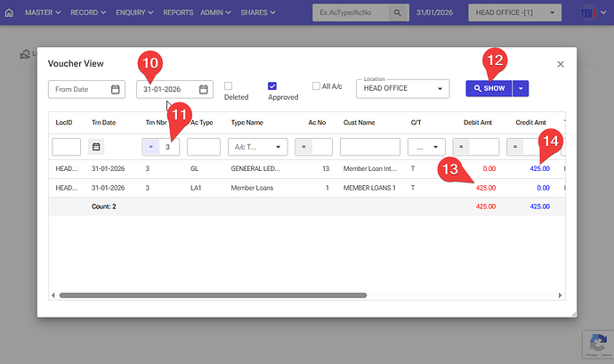Open the dropdown arrow beside SHOW button
The image size is (614, 364).
(x=521, y=89)
